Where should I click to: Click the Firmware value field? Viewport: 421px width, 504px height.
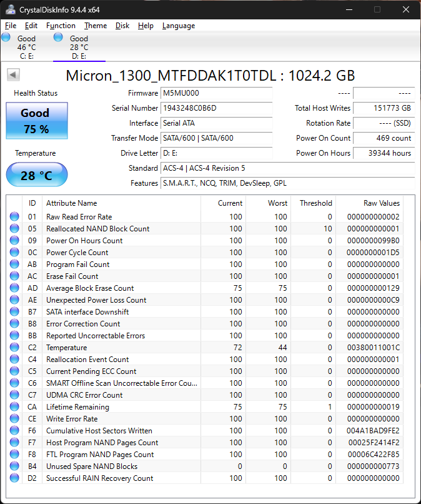click(216, 93)
